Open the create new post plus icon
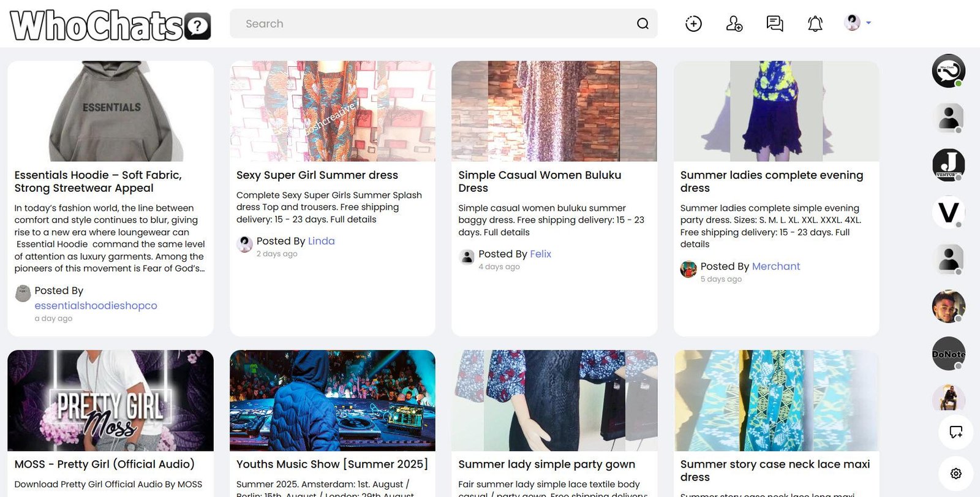Image resolution: width=980 pixels, height=497 pixels. (693, 24)
